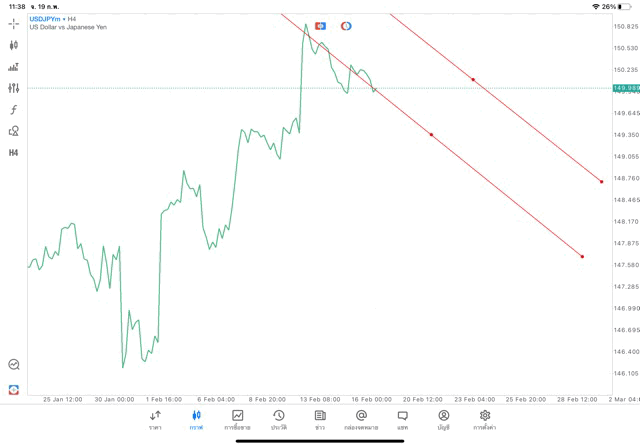Image resolution: width=640 pixels, height=447 pixels.
Task: Open the ราคา (Quotes) tab
Action: coord(155,419)
